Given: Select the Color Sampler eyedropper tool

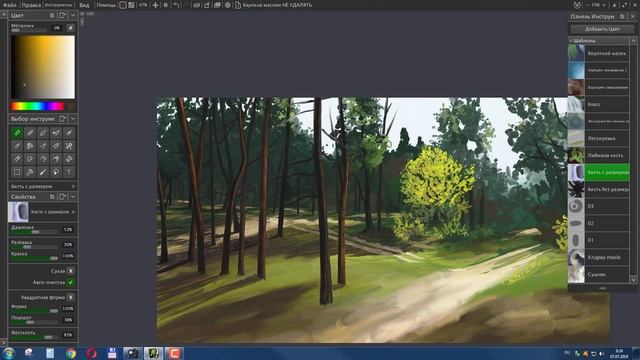Looking at the screenshot, I should pos(43,172).
